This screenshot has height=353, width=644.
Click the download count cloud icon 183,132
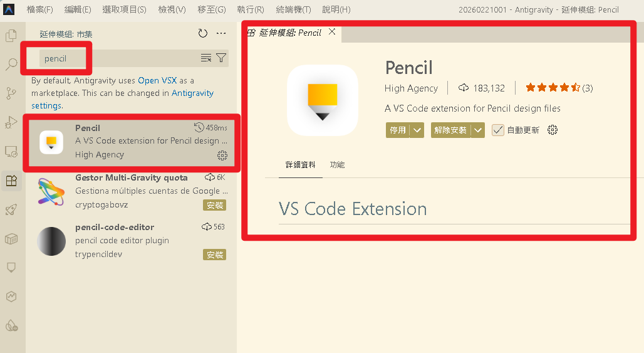pos(464,88)
